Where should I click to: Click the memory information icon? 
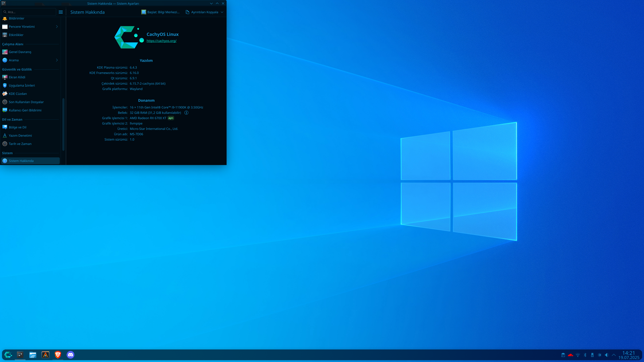tap(186, 113)
